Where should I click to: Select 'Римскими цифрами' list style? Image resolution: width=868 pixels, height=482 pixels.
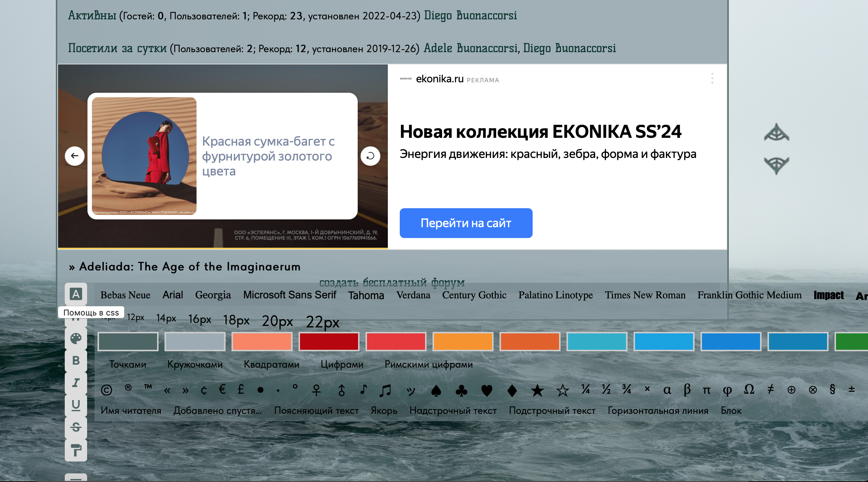pyautogui.click(x=428, y=364)
